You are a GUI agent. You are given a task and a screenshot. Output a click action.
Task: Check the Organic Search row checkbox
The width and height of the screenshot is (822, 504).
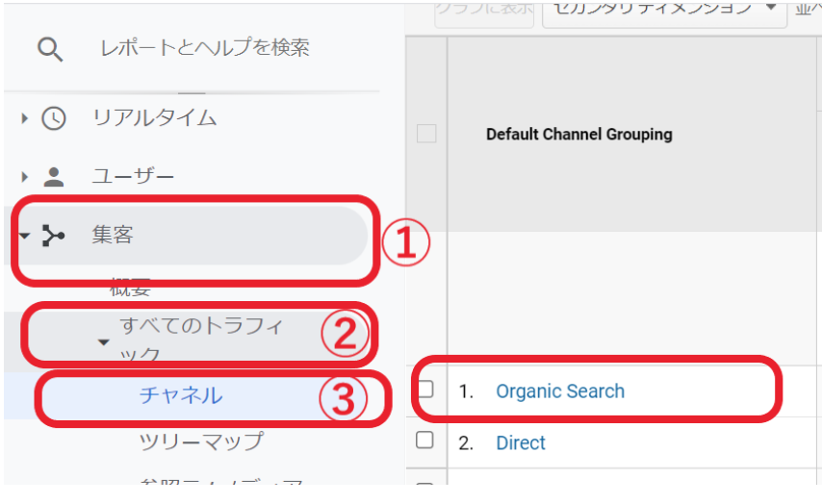click(x=426, y=391)
